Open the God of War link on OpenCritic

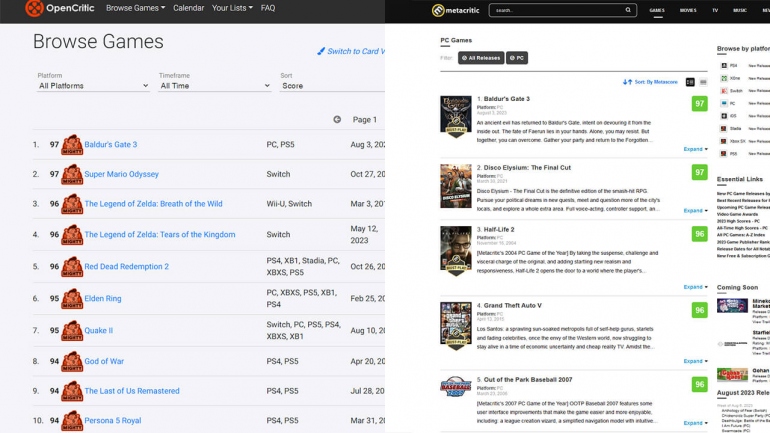[x=104, y=361]
